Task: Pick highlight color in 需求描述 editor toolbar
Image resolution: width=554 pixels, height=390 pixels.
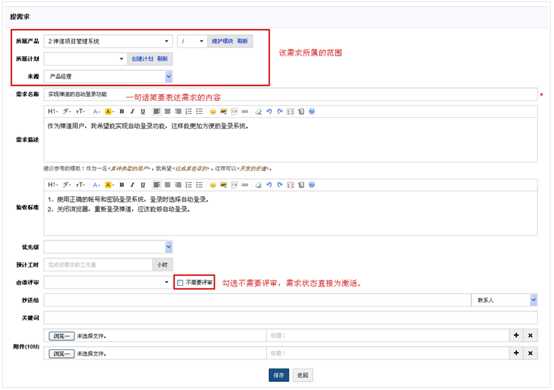Action: click(108, 111)
